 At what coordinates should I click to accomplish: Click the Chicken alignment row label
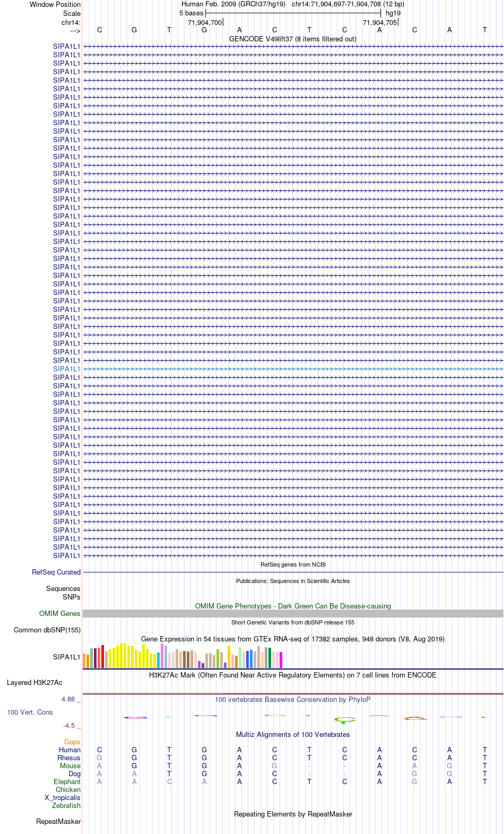pos(68,789)
